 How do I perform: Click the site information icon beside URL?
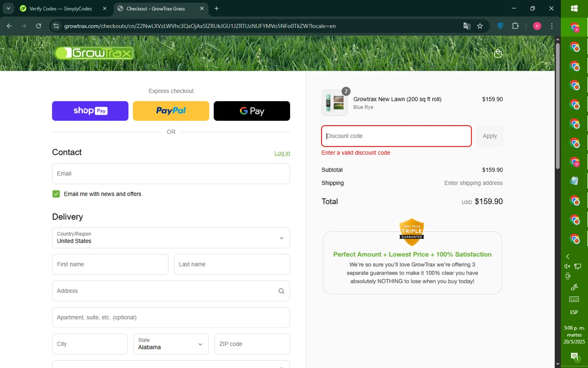tap(56, 26)
